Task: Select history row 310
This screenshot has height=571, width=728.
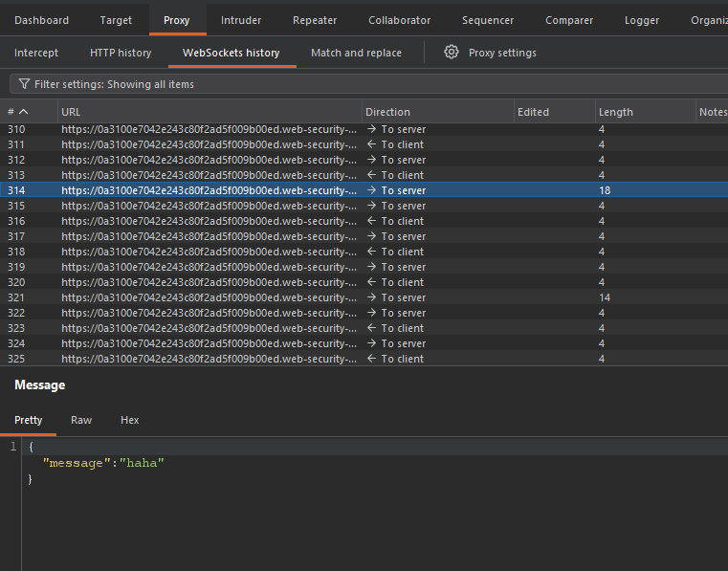Action: (x=364, y=129)
